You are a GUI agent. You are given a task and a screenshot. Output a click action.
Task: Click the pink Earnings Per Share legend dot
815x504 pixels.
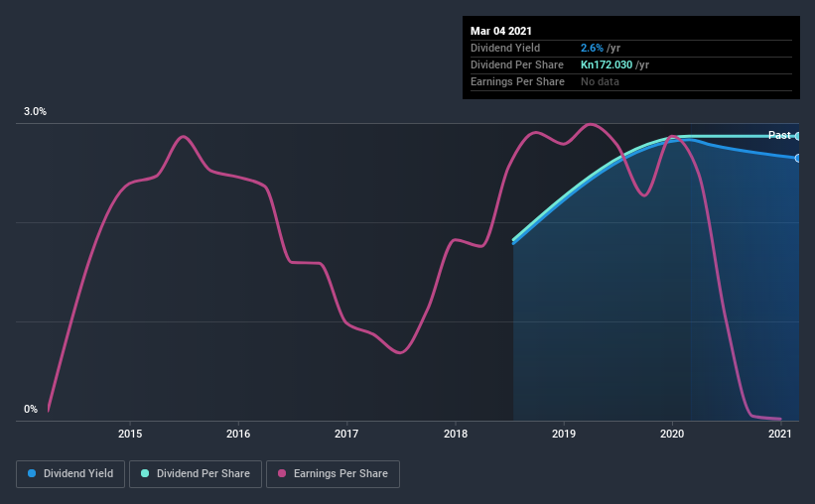[282, 473]
